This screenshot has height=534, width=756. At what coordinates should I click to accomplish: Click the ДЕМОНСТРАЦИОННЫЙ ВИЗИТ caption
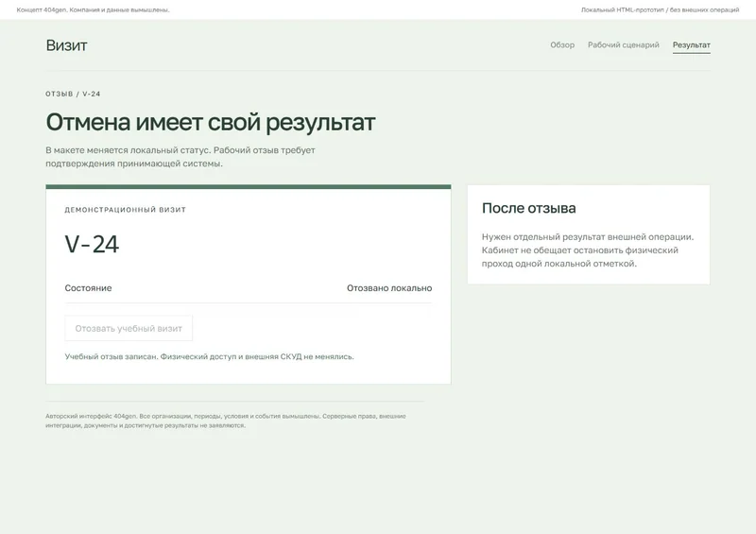[x=126, y=210]
